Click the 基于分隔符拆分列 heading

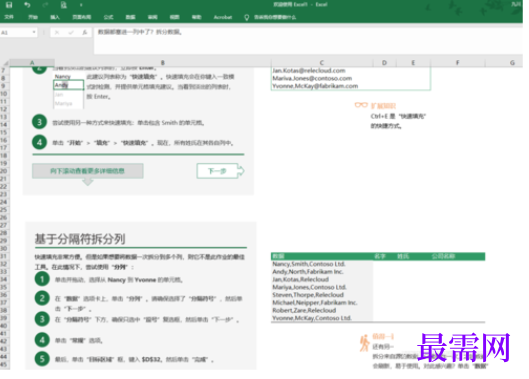(80, 239)
